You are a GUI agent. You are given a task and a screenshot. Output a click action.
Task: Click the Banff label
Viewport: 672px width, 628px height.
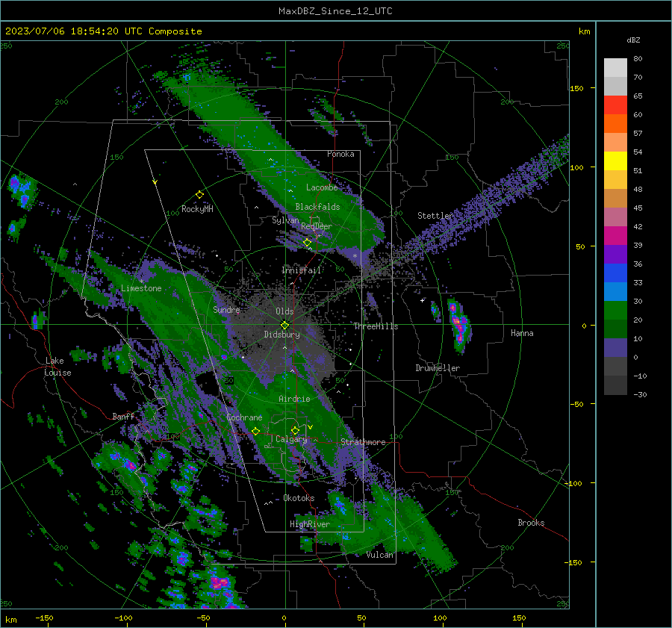[x=123, y=417]
